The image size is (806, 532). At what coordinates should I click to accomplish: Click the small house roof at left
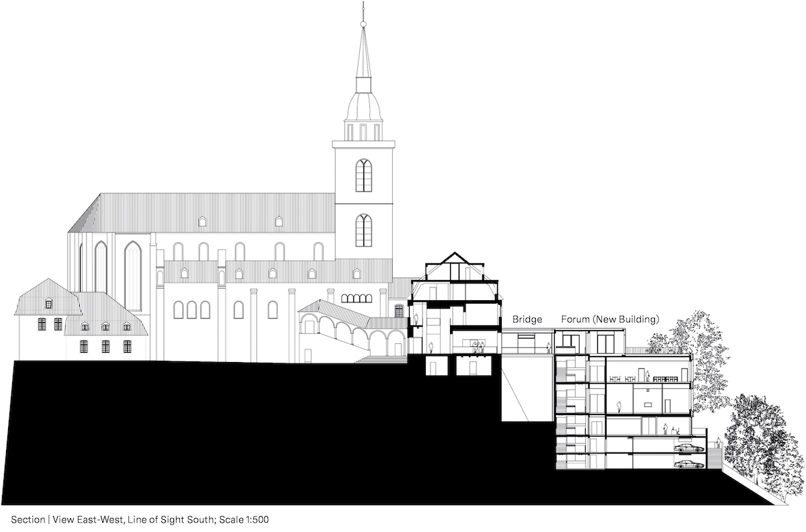pos(48,298)
